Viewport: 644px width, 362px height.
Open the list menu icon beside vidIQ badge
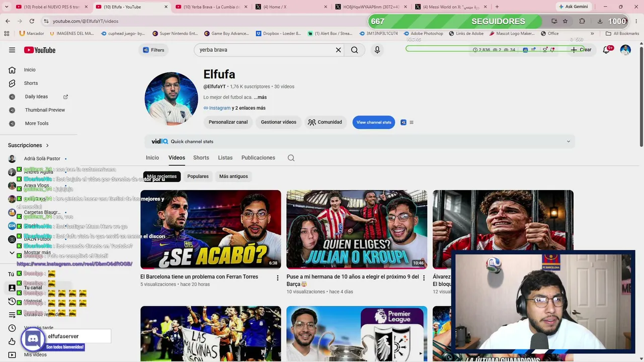point(412,122)
